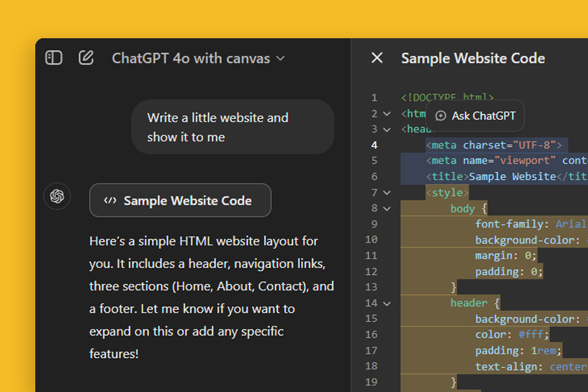Click the line number 10 in gutter
588x392 pixels.
tap(371, 239)
